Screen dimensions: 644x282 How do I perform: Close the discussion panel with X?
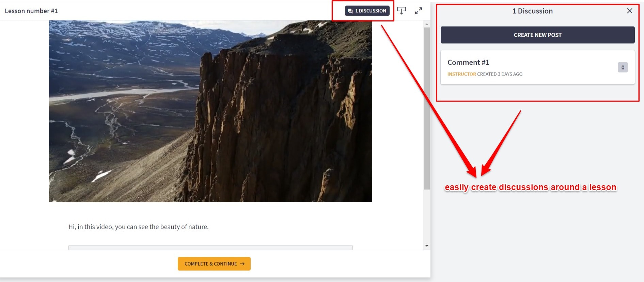pos(630,11)
